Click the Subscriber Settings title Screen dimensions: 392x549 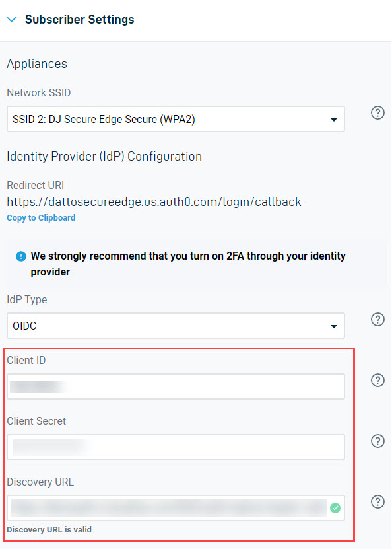point(79,19)
